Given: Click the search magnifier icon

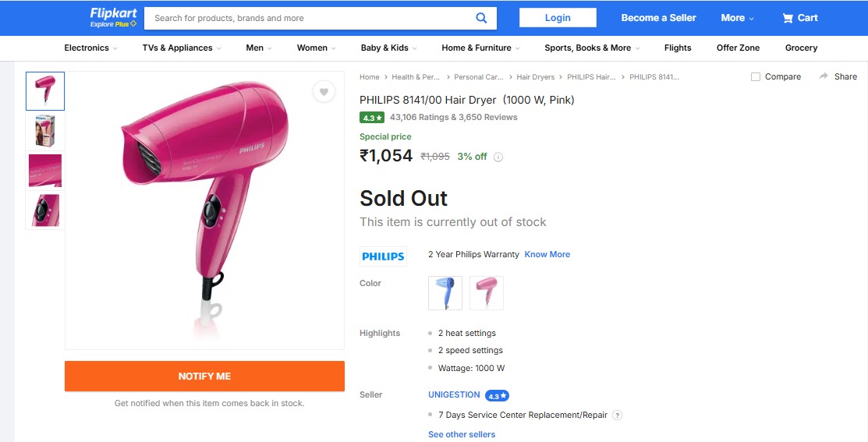Looking at the screenshot, I should 481,18.
